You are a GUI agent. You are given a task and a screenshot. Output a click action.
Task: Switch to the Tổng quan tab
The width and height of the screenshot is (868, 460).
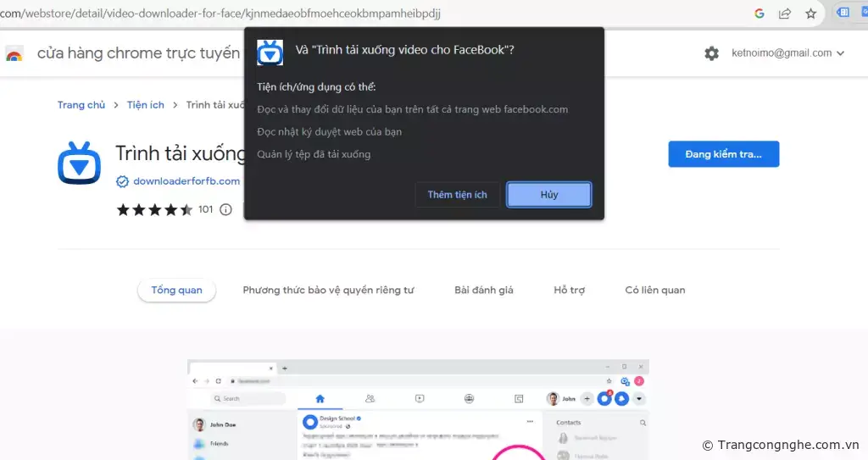click(x=176, y=290)
